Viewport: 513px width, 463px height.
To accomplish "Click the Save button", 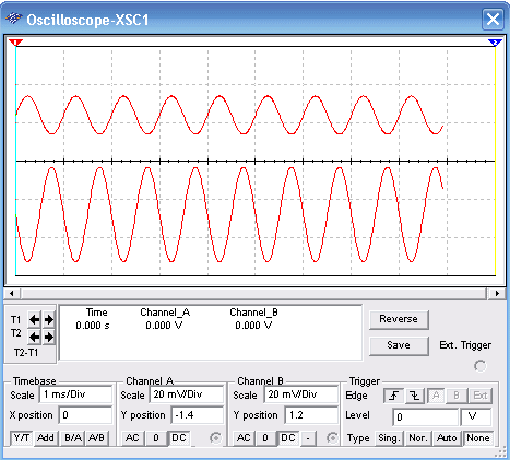I will coord(399,347).
